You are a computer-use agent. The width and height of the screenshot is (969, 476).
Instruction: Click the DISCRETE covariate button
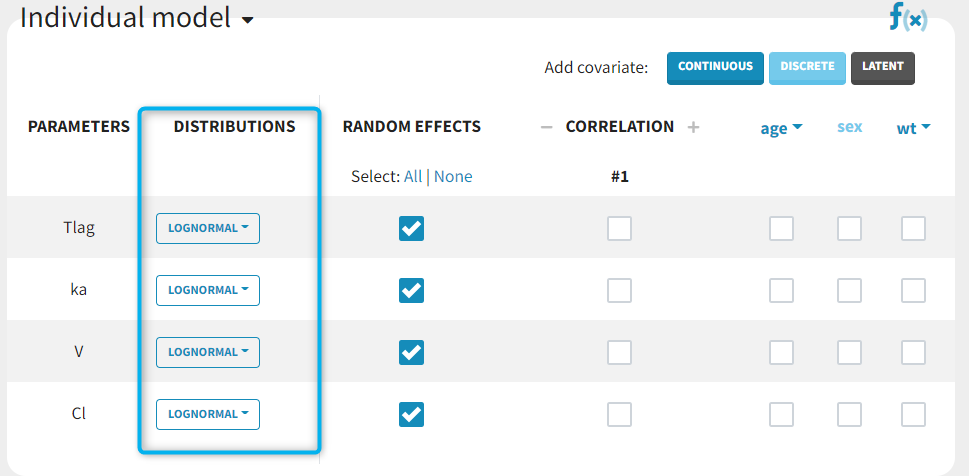(x=807, y=67)
